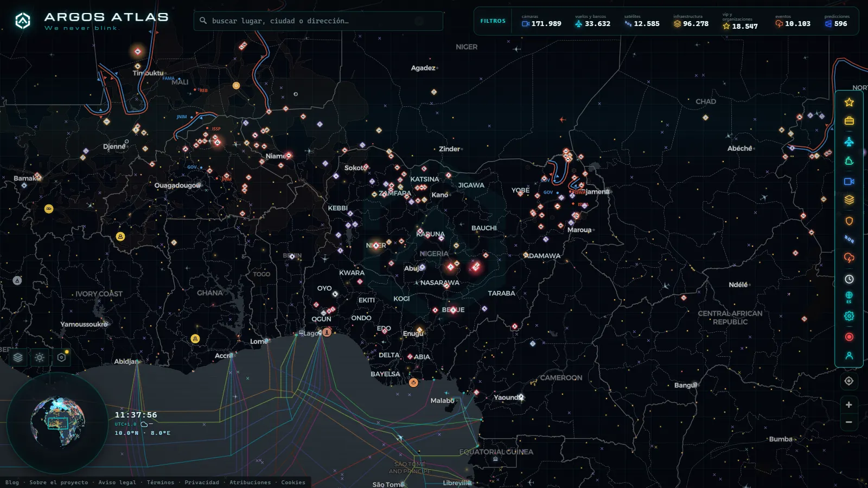Select the briefcase icon in right sidebar

849,121
